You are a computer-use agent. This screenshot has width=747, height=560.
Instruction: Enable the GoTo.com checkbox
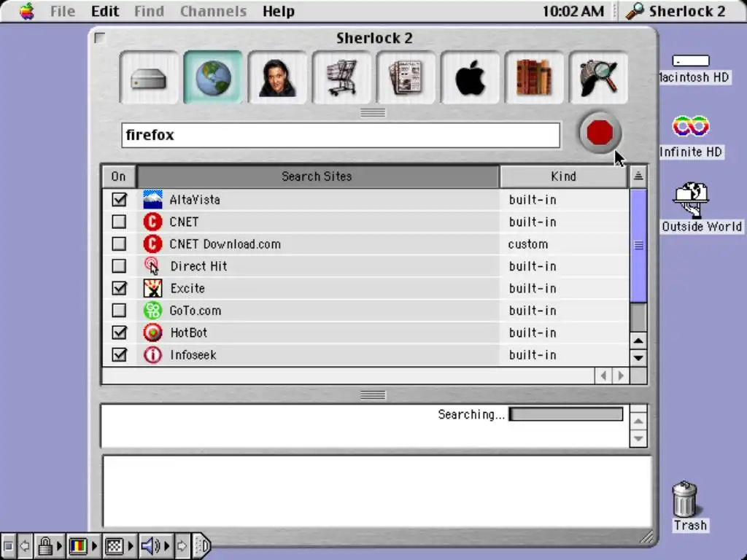point(119,311)
